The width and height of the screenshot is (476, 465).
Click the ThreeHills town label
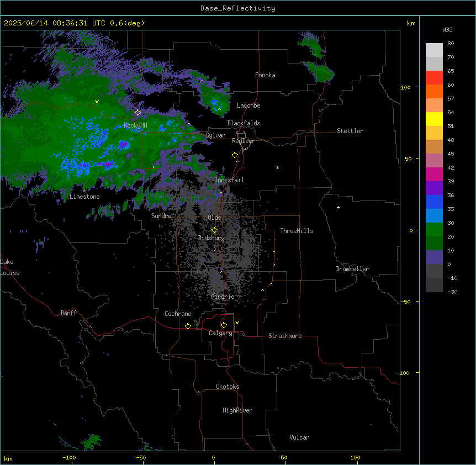pos(297,231)
